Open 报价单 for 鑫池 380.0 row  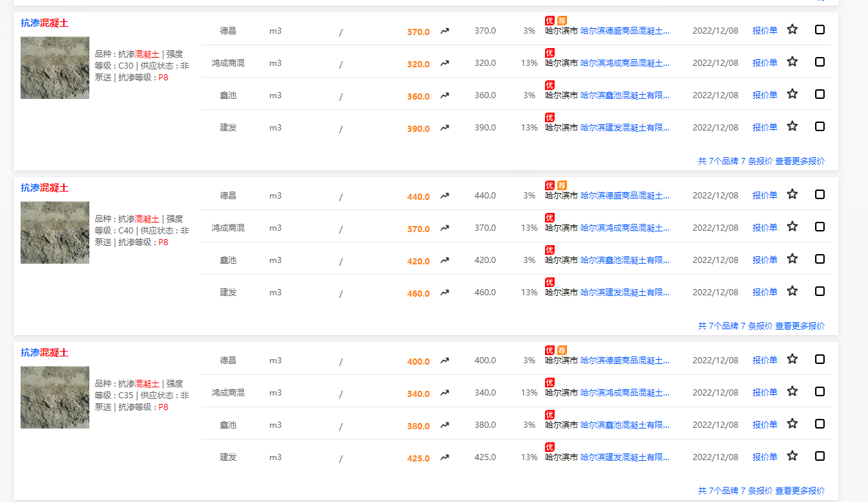coord(765,425)
